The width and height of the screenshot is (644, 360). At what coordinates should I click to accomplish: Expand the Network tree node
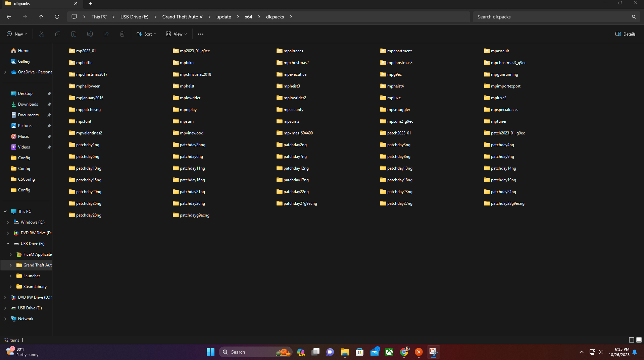pos(5,319)
